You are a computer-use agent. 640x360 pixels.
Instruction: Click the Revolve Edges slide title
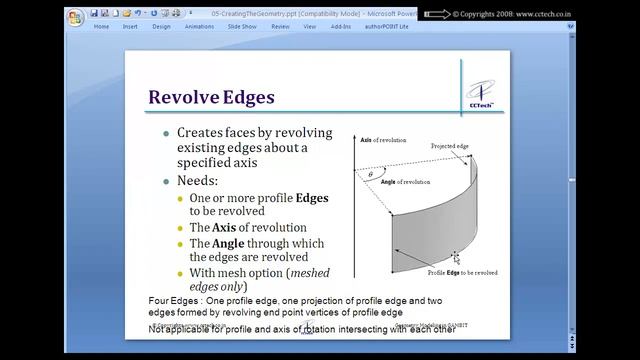(211, 97)
